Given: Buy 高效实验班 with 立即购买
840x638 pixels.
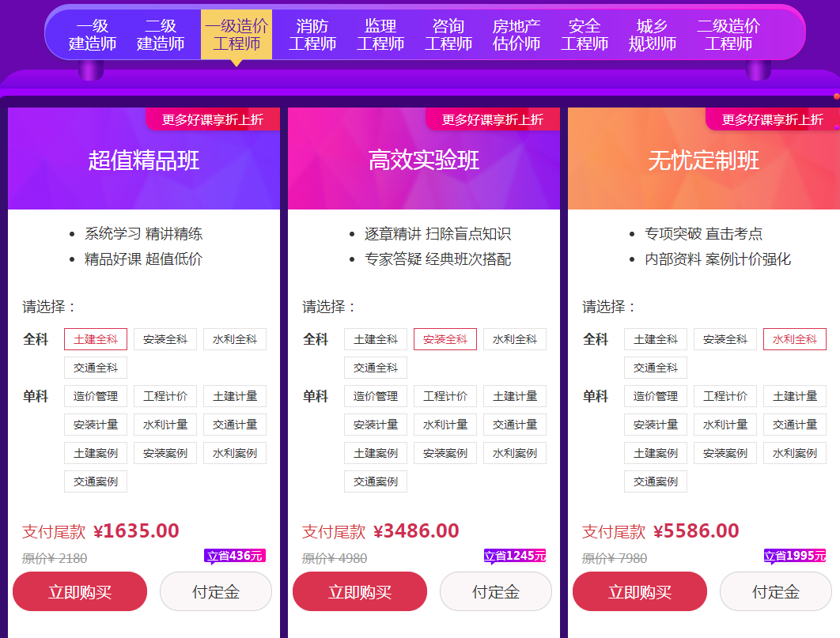Looking at the screenshot, I should pos(360,591).
